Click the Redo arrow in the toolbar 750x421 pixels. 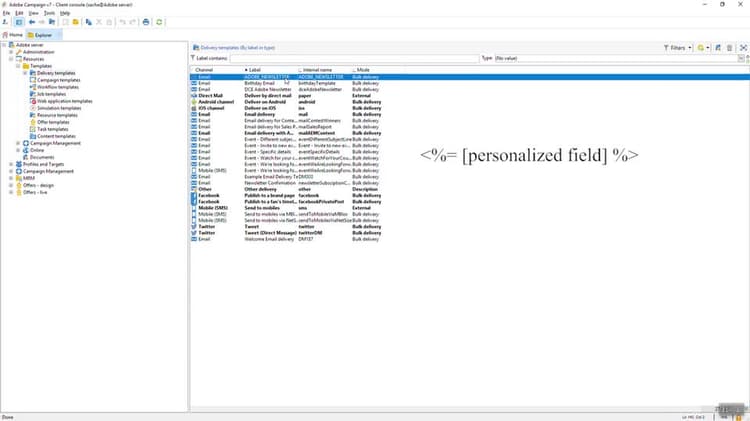[x=132, y=22]
